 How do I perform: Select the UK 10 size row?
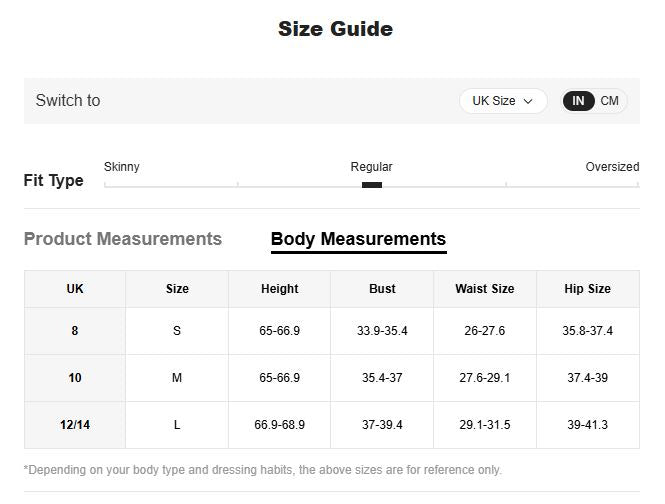click(x=75, y=378)
